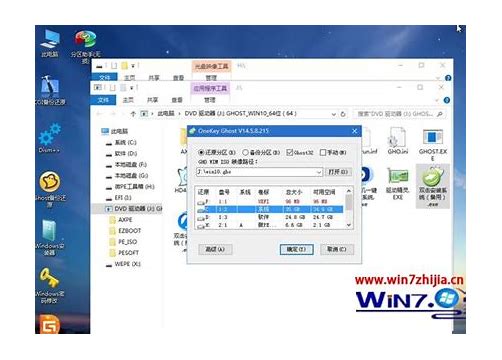Open 光盘映像工具 管理 tab in back window
Viewport: 502px width, 360px height.
point(211,78)
